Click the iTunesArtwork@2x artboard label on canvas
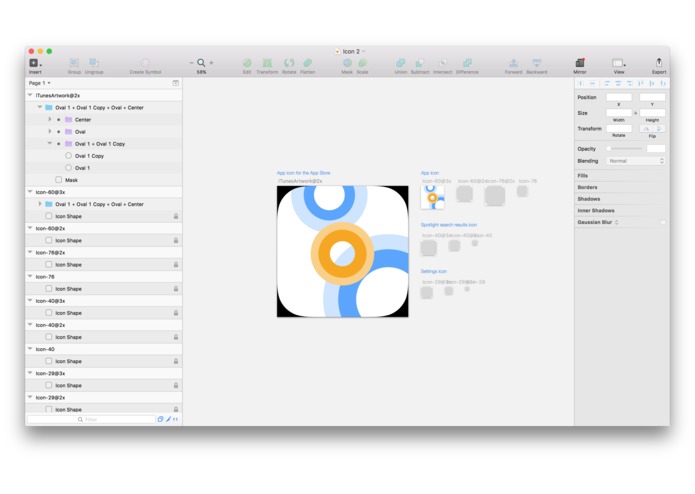Viewport: 695px width, 494px height. coord(300,181)
